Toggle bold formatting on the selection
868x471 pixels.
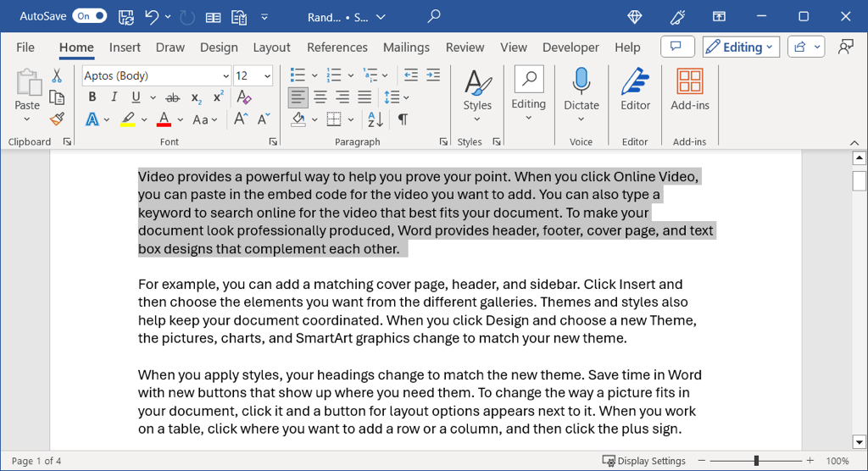click(92, 97)
